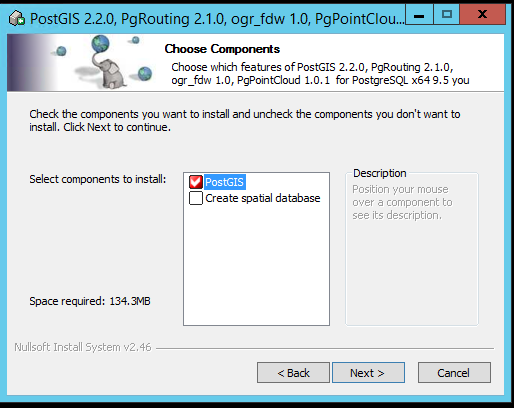
Task: Minimize the PostGIS installer window
Action: click(x=419, y=15)
